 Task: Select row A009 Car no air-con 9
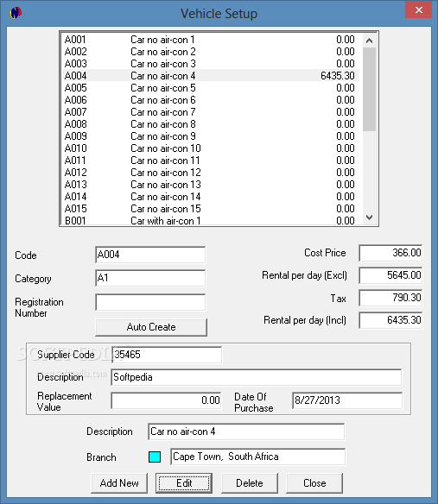pyautogui.click(x=211, y=136)
